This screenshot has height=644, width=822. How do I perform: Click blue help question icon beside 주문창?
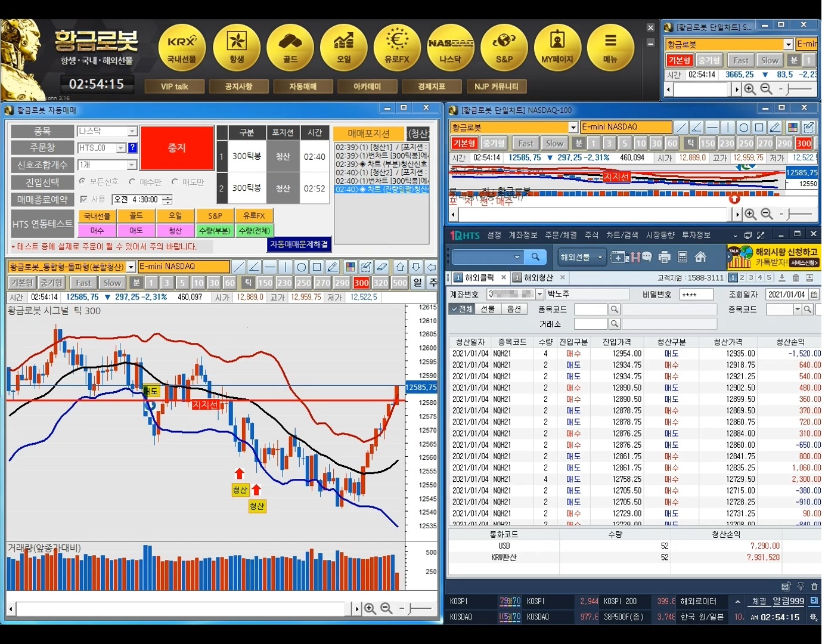(x=132, y=148)
